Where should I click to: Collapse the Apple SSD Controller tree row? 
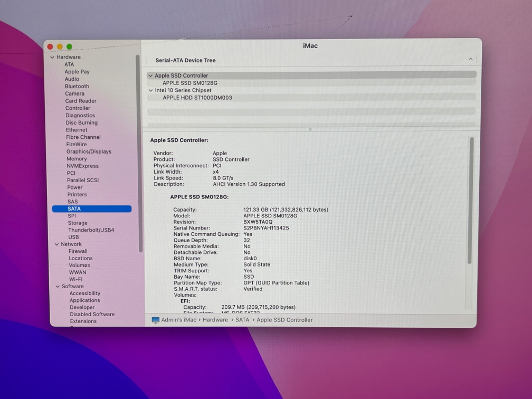(150, 76)
